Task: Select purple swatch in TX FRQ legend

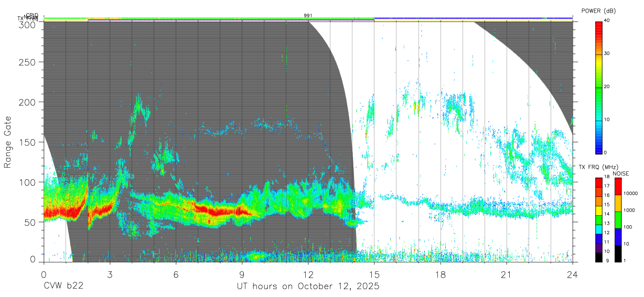Action: [x=598, y=248]
